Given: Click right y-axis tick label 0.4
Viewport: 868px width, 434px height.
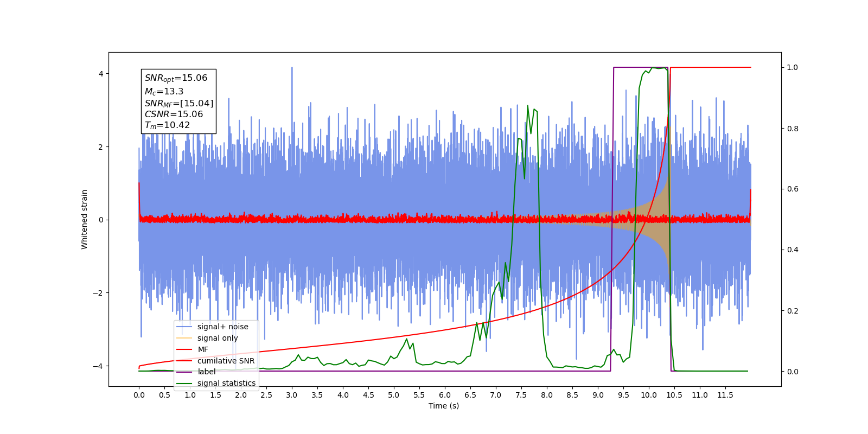Looking at the screenshot, I should (x=793, y=250).
